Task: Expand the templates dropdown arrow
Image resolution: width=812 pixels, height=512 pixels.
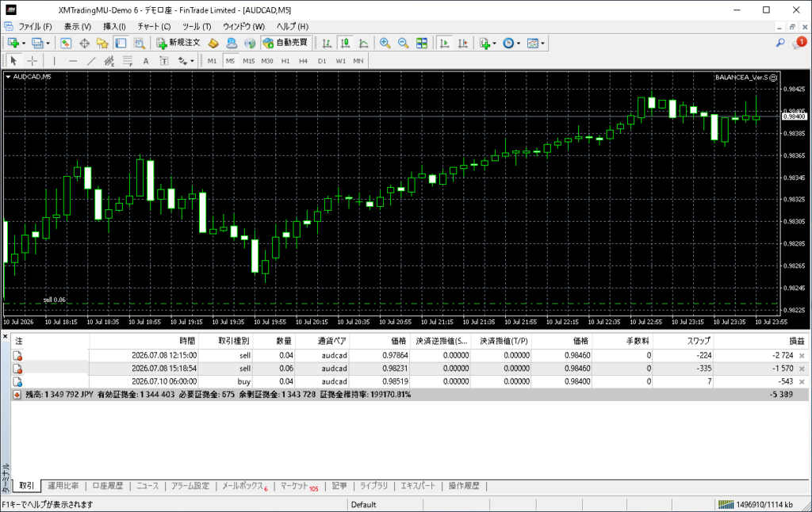Action: [542, 44]
